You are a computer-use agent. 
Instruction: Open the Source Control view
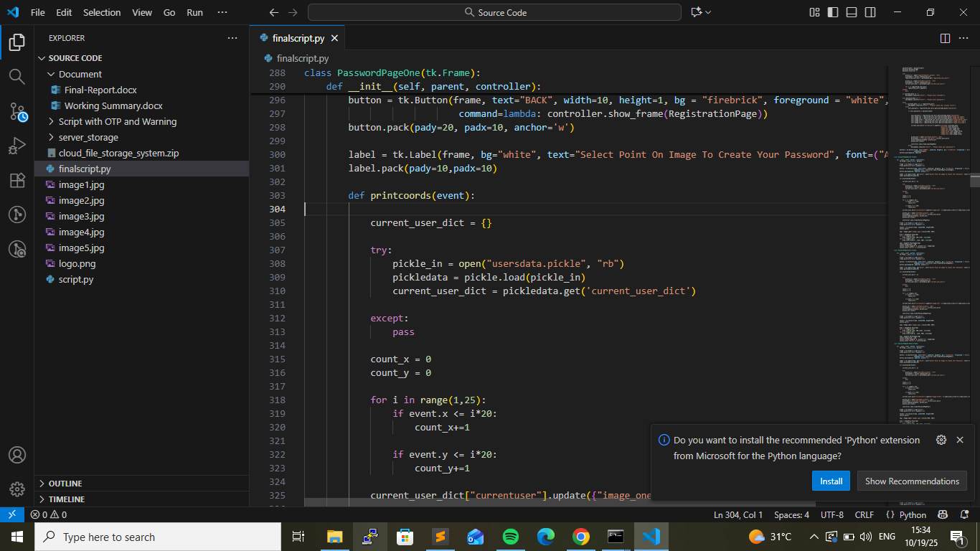click(17, 111)
